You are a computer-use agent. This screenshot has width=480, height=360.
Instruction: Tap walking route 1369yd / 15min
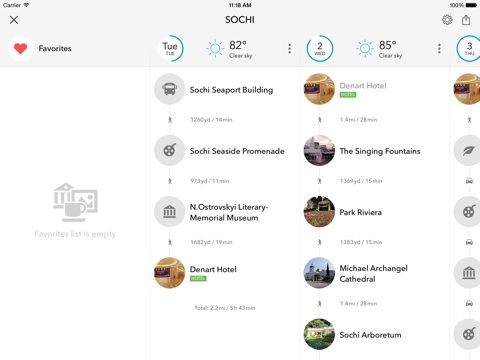(361, 181)
